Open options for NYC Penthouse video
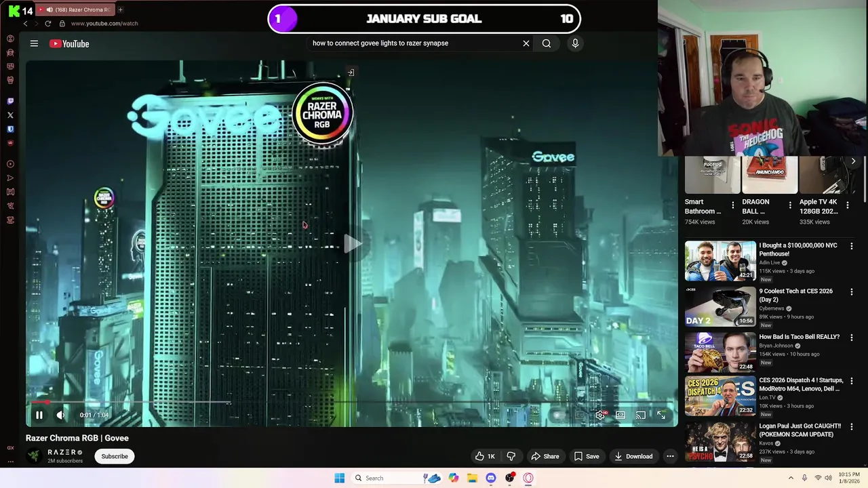Viewport: 868px width, 488px height. click(852, 246)
